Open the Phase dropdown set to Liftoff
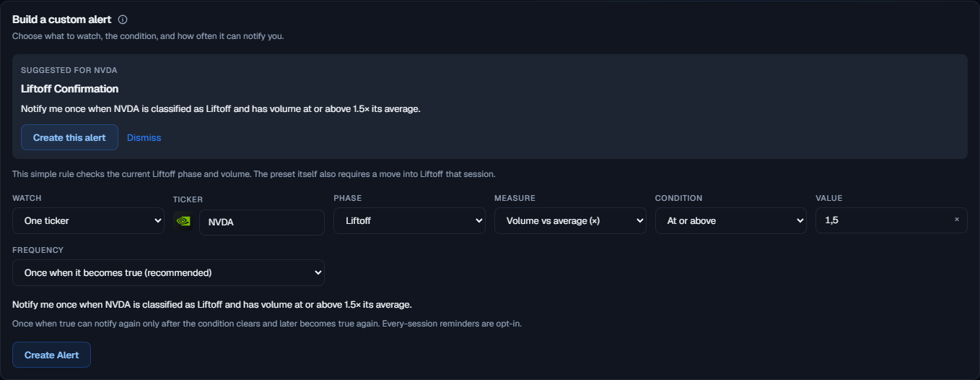The image size is (980, 380). coord(409,220)
